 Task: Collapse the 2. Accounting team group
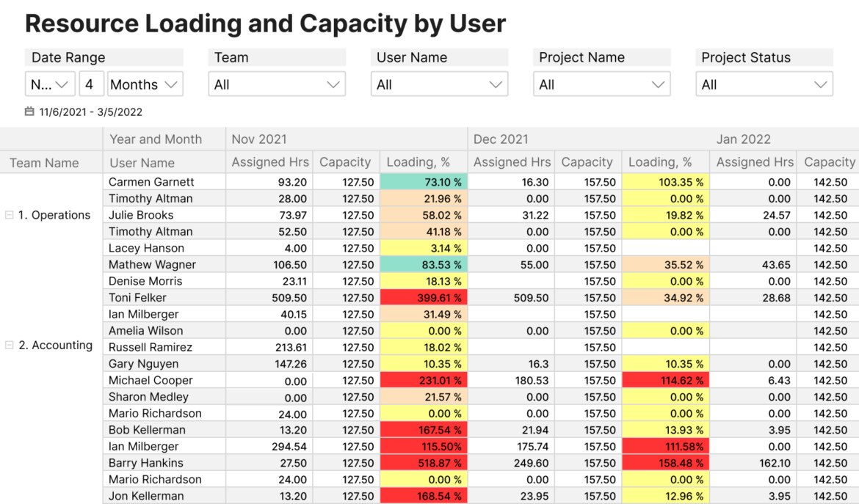tap(8, 345)
